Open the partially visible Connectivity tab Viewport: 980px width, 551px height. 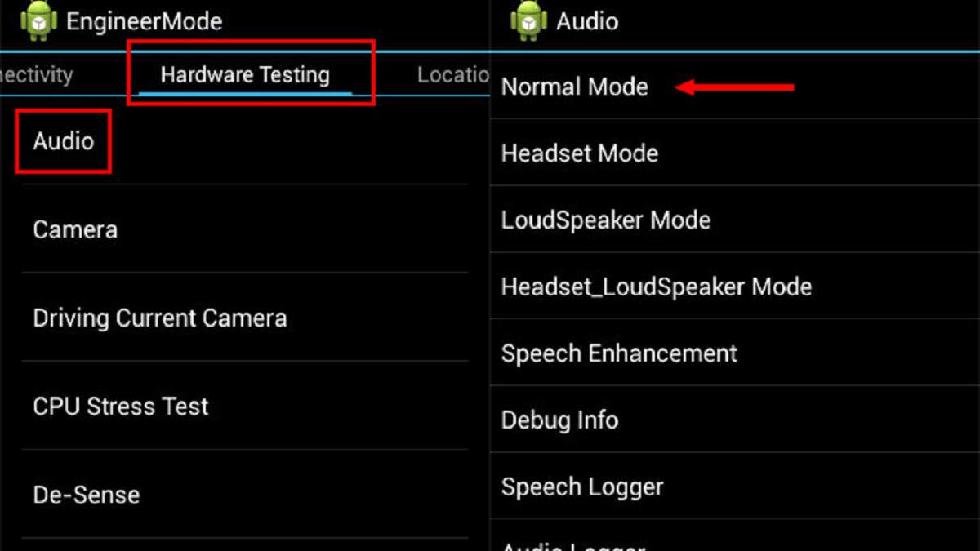tap(37, 75)
